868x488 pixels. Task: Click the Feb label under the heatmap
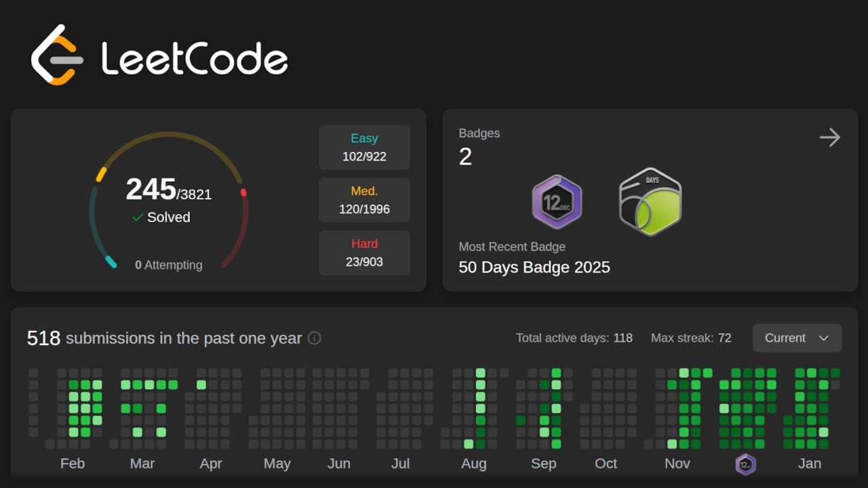pyautogui.click(x=73, y=464)
